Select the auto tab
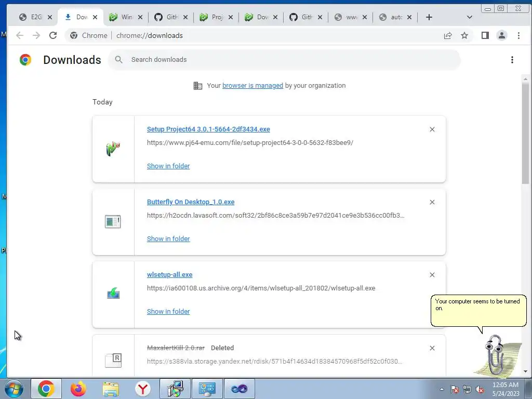 pyautogui.click(x=395, y=17)
